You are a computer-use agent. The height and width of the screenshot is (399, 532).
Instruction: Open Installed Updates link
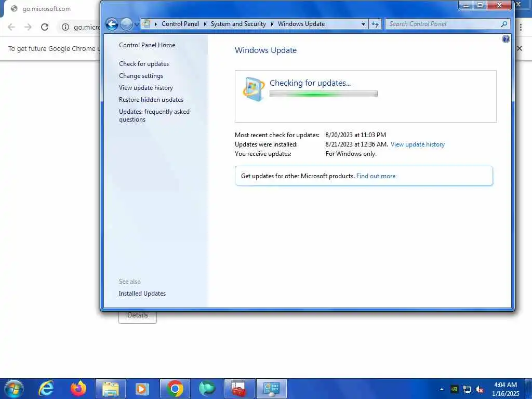tap(142, 294)
